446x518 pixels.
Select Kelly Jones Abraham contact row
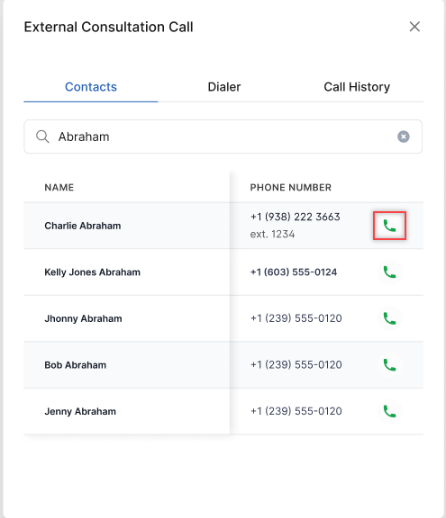pyautogui.click(x=223, y=272)
